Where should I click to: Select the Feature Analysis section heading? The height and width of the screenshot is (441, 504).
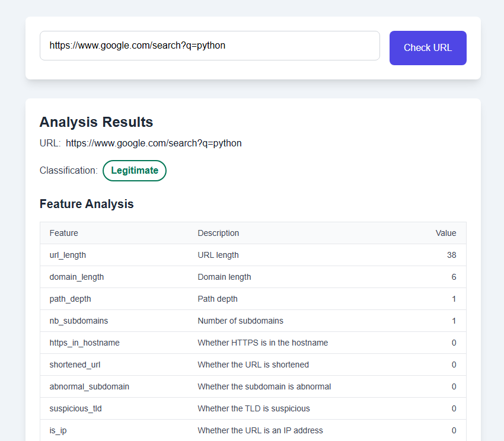click(x=87, y=204)
